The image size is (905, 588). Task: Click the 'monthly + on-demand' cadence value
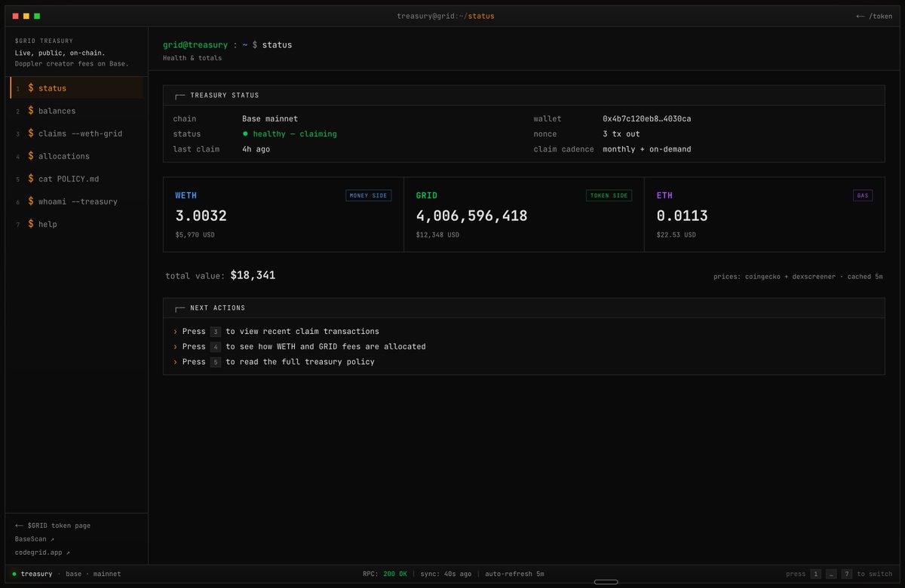click(x=647, y=149)
